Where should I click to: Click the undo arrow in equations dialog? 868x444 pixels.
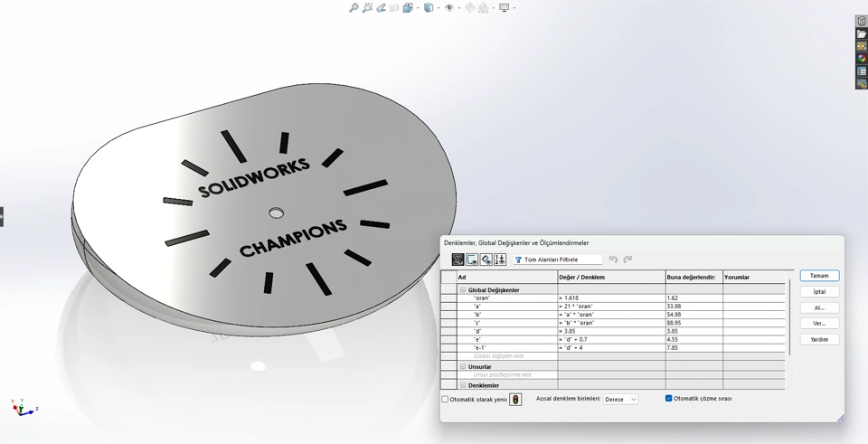[613, 260]
